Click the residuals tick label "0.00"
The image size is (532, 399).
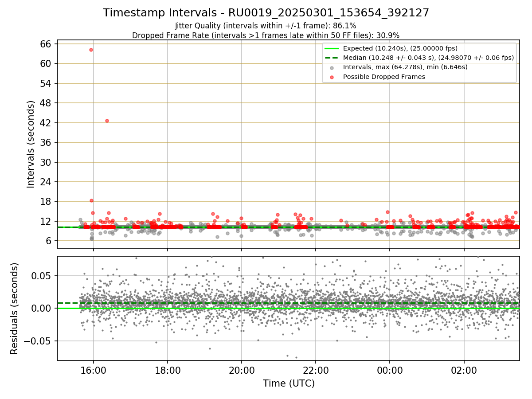pos(42,308)
